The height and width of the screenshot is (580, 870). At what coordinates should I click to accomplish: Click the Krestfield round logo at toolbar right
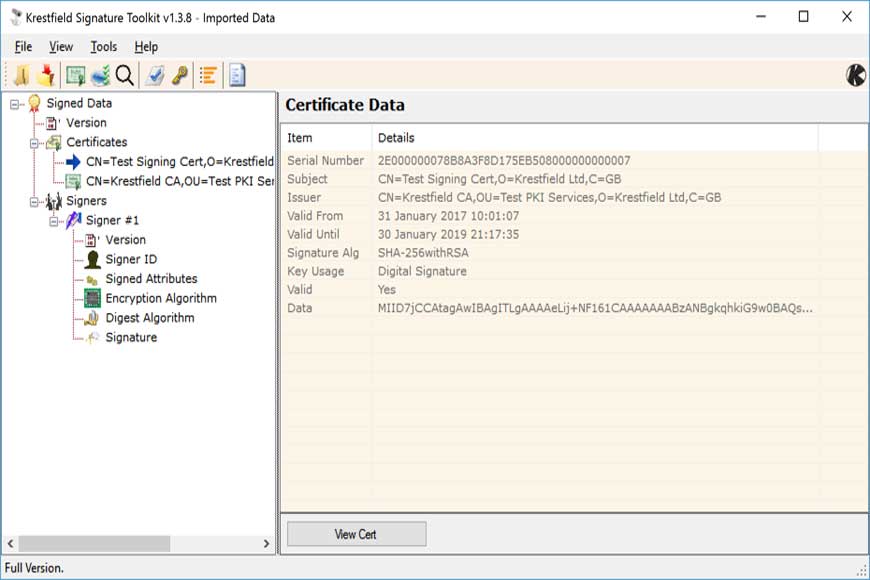(x=856, y=75)
